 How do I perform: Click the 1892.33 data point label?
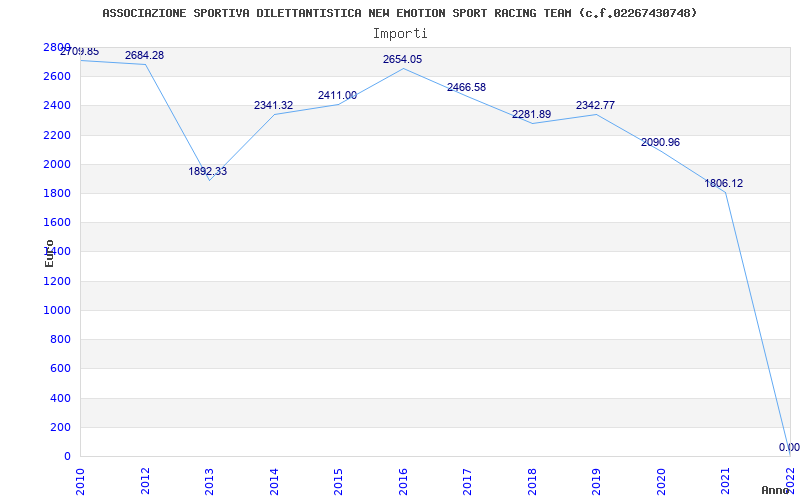tap(208, 171)
